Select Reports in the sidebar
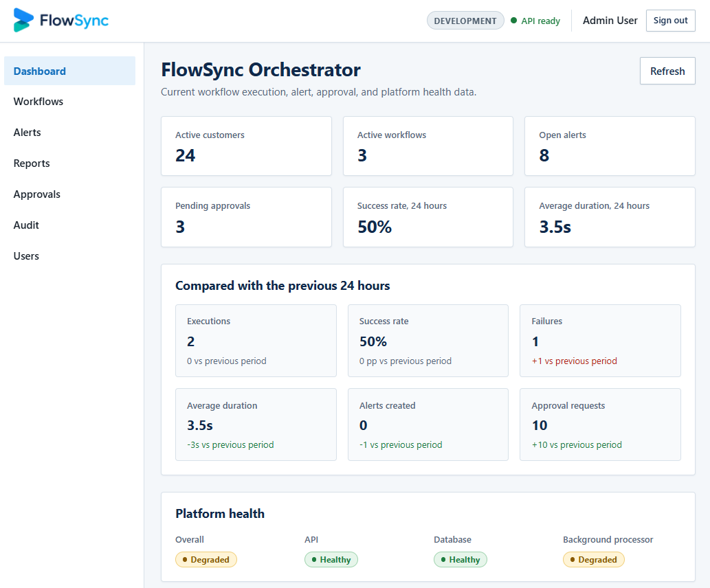This screenshot has width=710, height=588. (69, 163)
